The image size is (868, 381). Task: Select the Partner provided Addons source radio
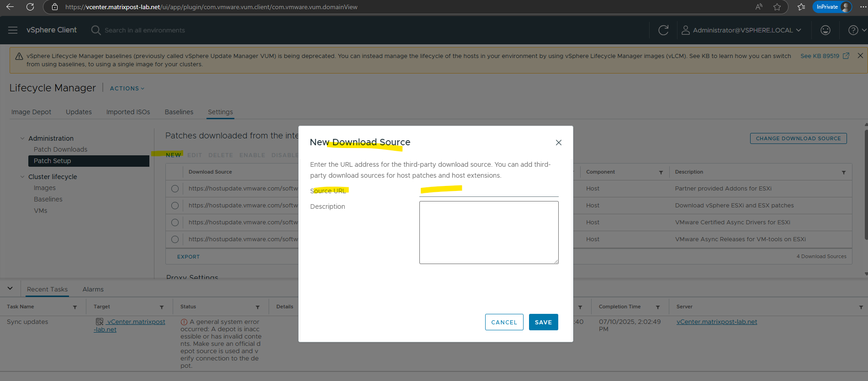tap(175, 189)
